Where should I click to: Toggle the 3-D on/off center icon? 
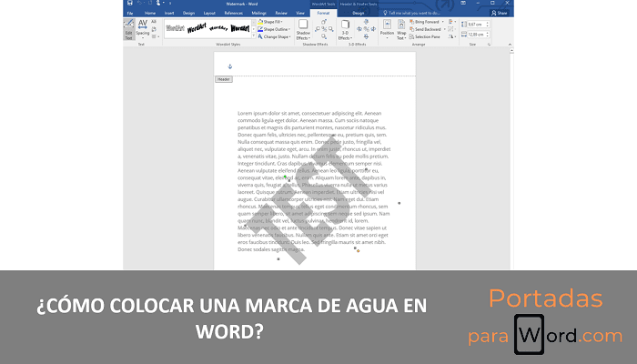366,29
